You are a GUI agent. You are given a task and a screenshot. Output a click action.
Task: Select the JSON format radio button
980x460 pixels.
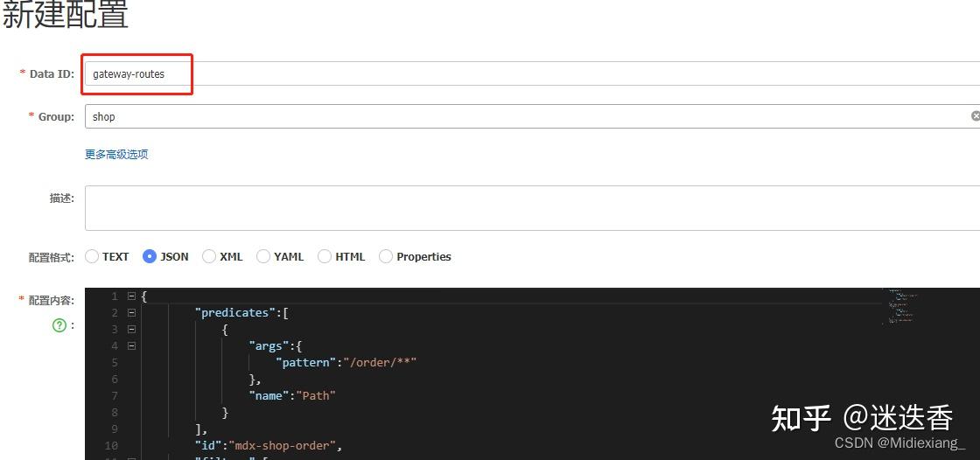pos(150,256)
